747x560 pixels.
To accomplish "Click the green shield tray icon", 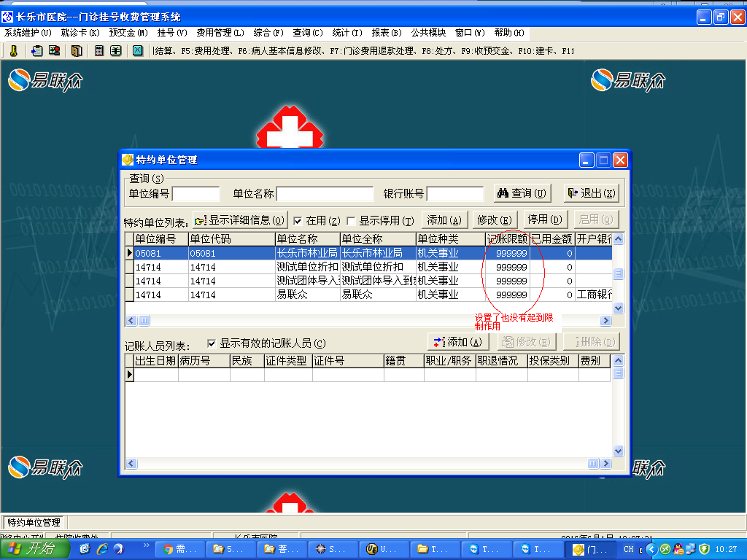I will (x=704, y=549).
